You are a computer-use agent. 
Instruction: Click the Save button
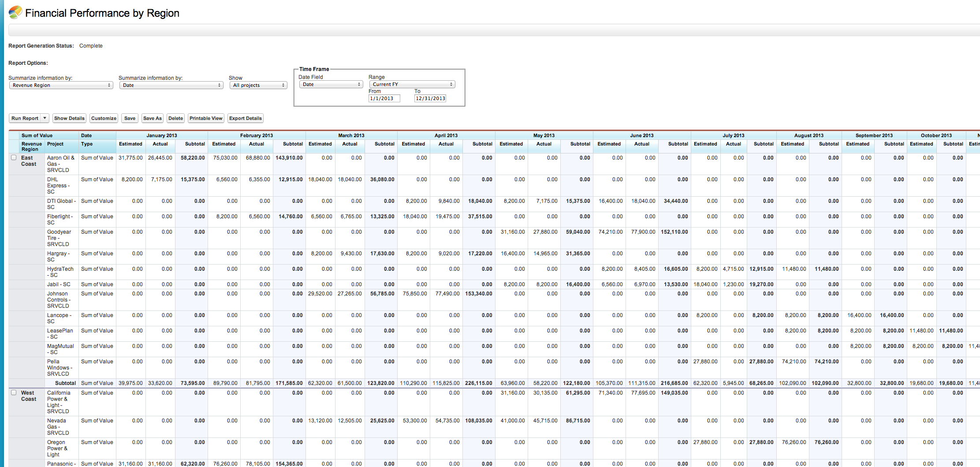click(x=130, y=118)
